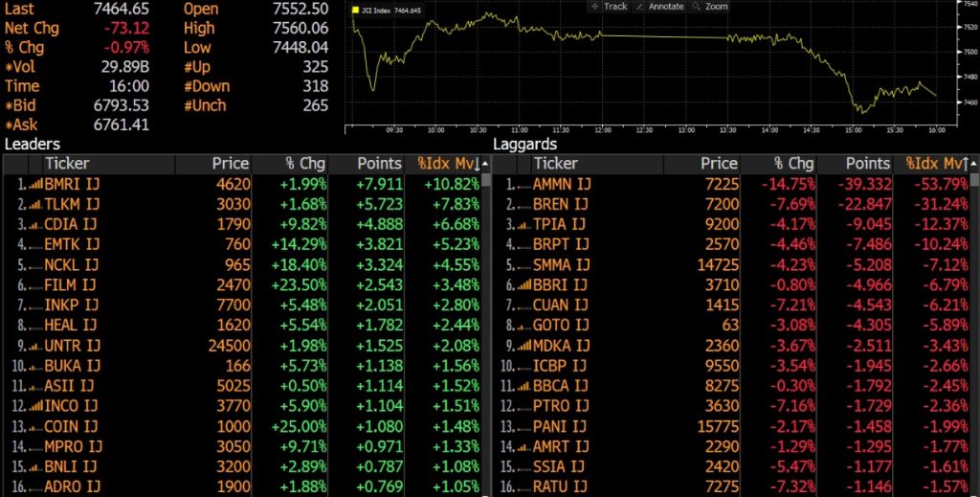Click the volume bars icon beside BBRI IJ

pyautogui.click(x=524, y=285)
